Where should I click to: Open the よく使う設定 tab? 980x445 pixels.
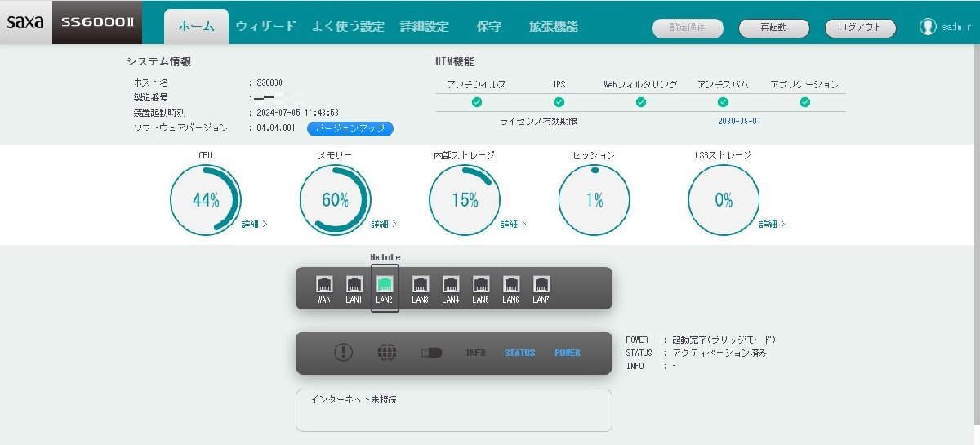click(x=348, y=26)
